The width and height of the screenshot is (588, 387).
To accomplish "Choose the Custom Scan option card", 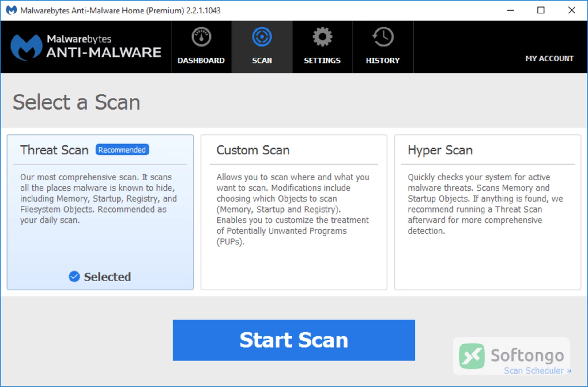I will 294,212.
